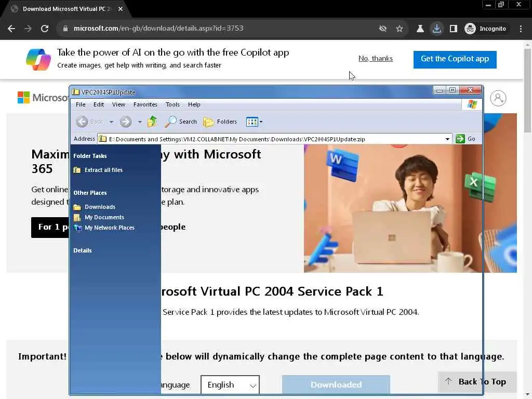
Task: Open File menu in VPC2004SP1Update window
Action: pyautogui.click(x=81, y=104)
